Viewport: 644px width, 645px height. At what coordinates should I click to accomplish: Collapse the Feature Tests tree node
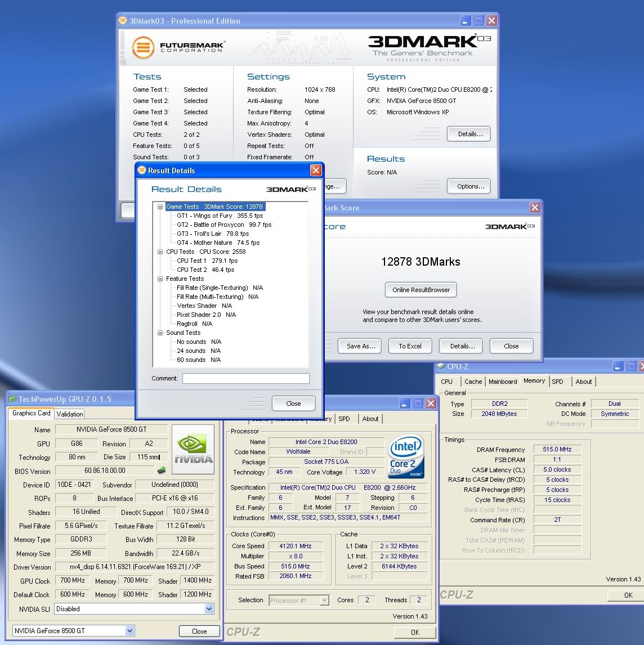click(x=160, y=279)
